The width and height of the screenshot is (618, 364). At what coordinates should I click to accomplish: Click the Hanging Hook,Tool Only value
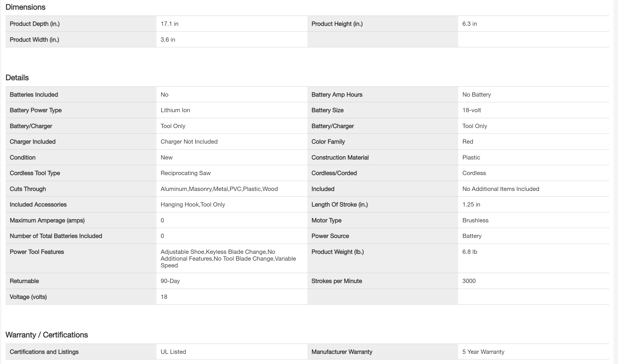193,205
